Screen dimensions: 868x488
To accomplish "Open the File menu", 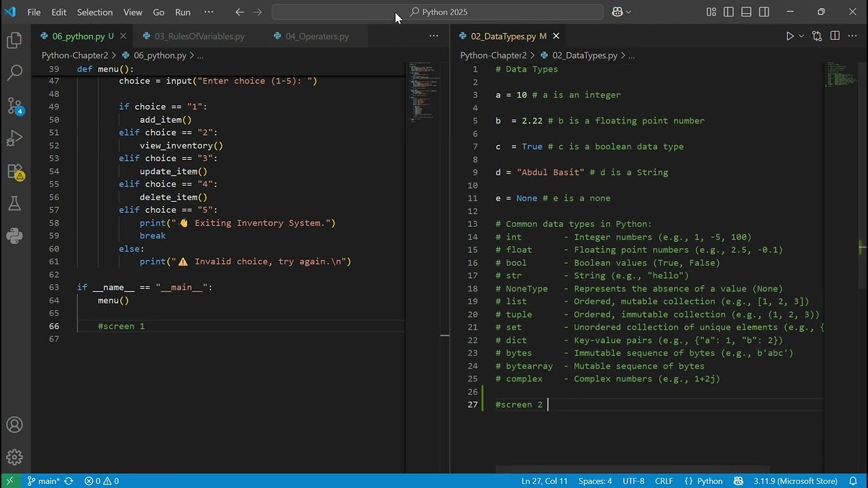I will [34, 12].
